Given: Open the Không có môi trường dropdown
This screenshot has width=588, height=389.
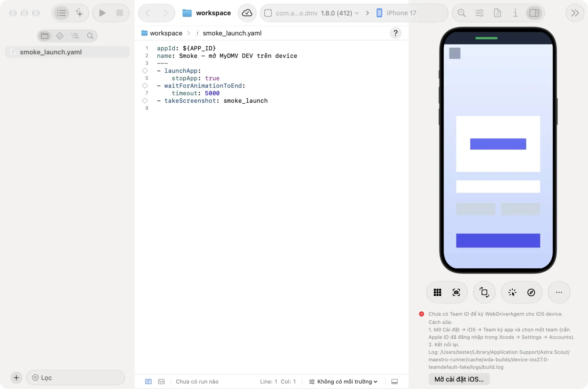Looking at the screenshot, I should (343, 382).
